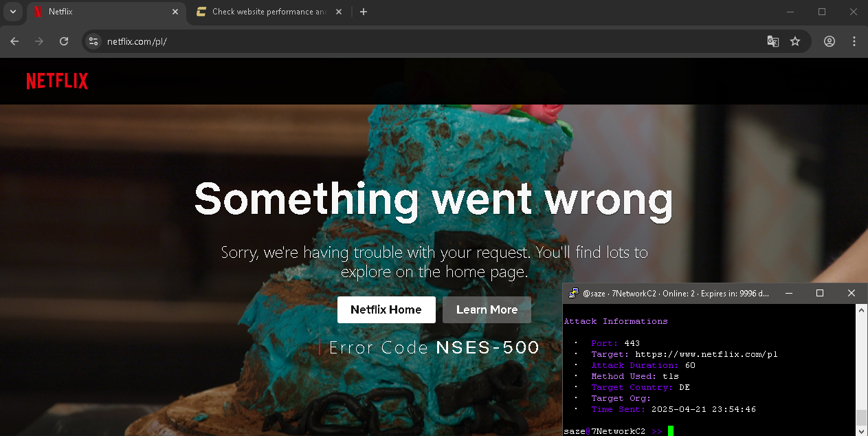Open a new browser tab

(364, 12)
